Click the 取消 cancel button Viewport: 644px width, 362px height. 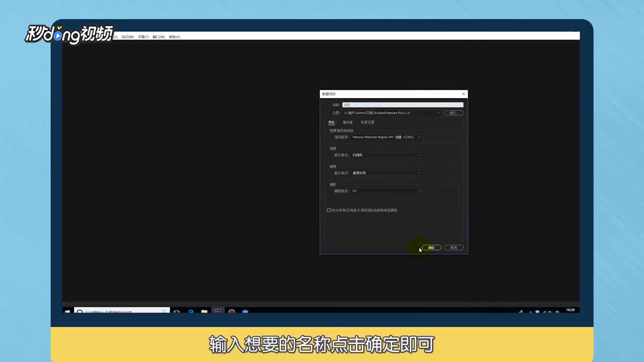(x=453, y=247)
